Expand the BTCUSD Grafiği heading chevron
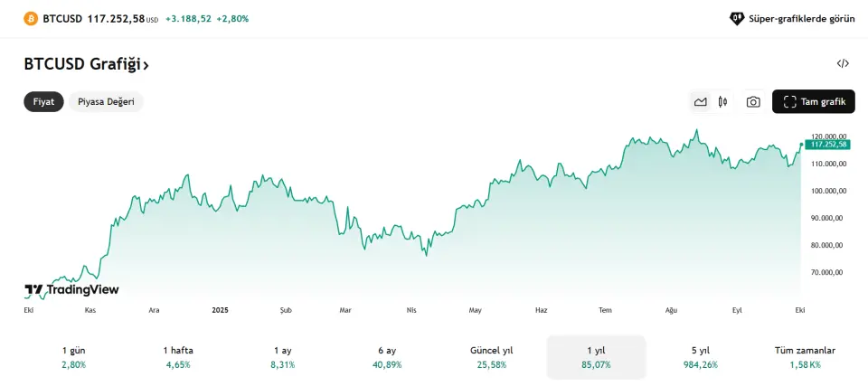The width and height of the screenshot is (868, 386). pyautogui.click(x=146, y=64)
